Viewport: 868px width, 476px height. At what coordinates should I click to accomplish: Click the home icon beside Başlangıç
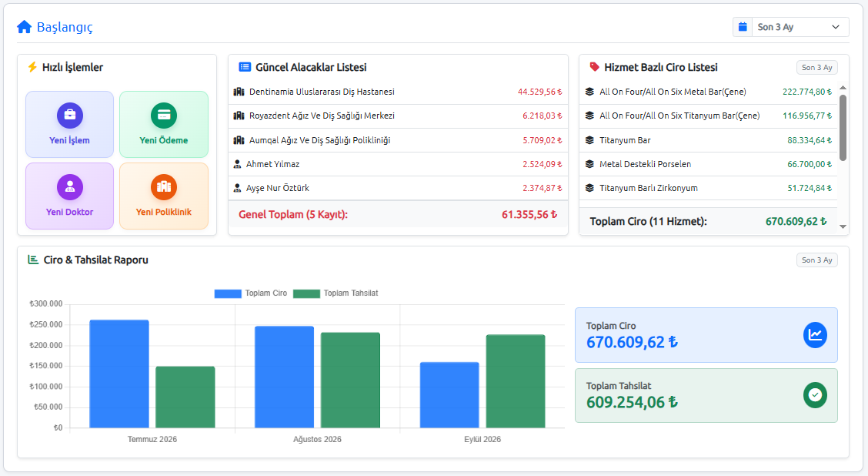pos(25,27)
